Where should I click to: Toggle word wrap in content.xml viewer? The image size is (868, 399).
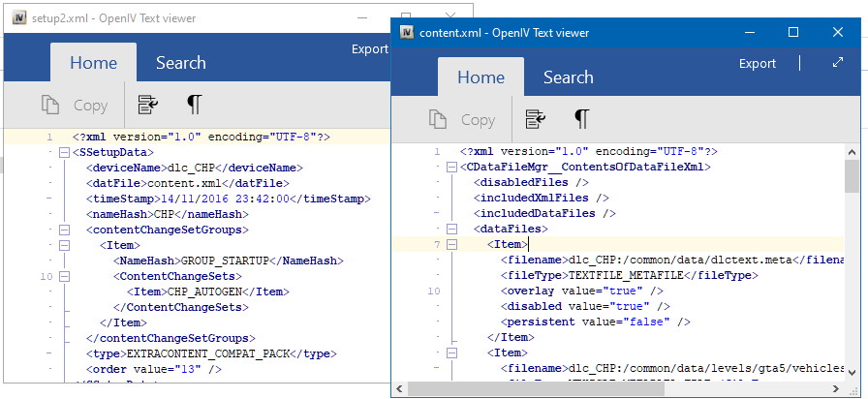[535, 119]
